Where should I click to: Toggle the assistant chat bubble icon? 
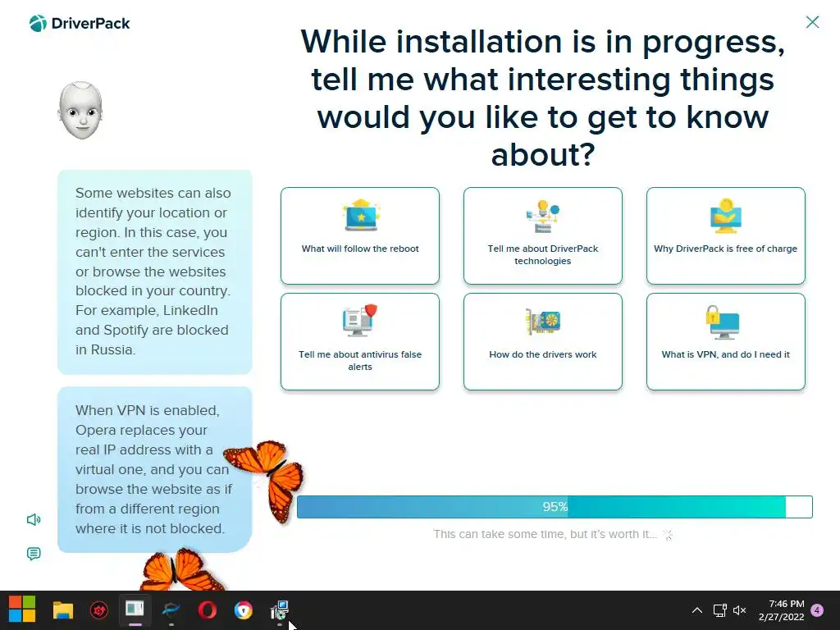pyautogui.click(x=34, y=554)
